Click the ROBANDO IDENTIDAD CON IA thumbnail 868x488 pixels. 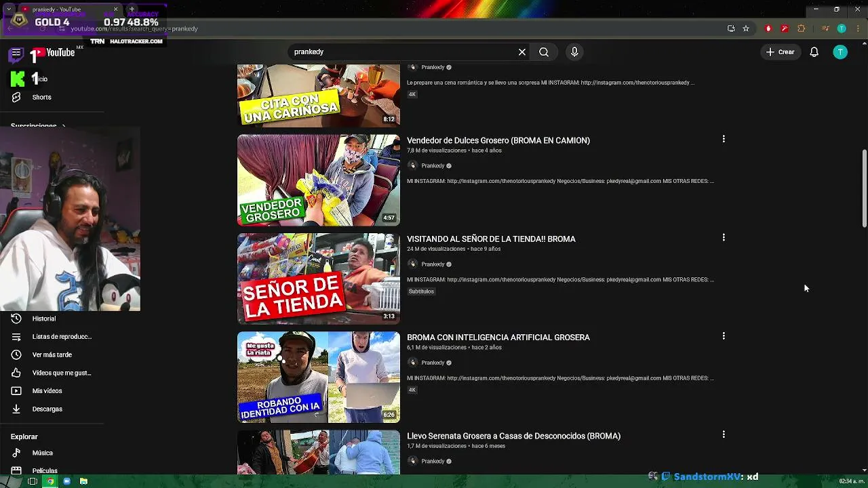tap(319, 377)
